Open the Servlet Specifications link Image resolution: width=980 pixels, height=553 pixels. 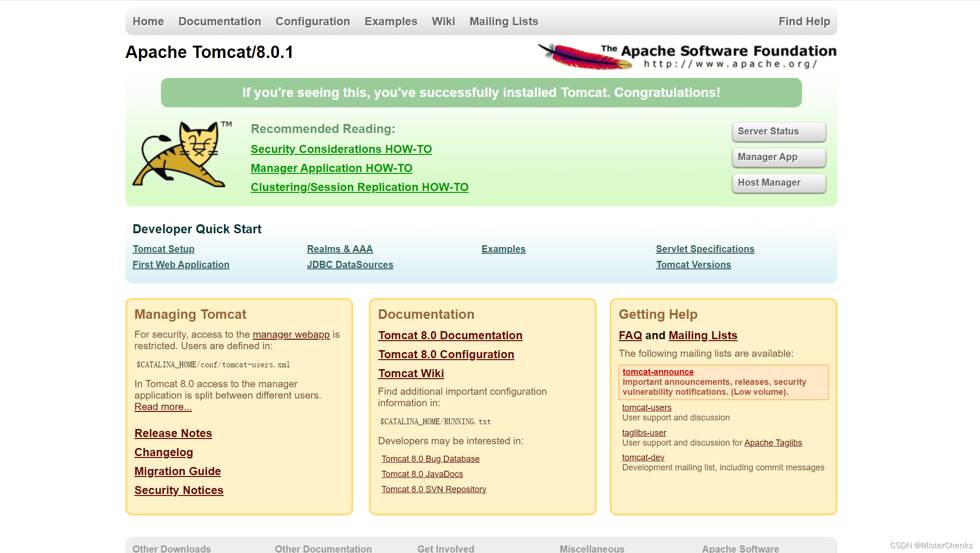click(705, 249)
